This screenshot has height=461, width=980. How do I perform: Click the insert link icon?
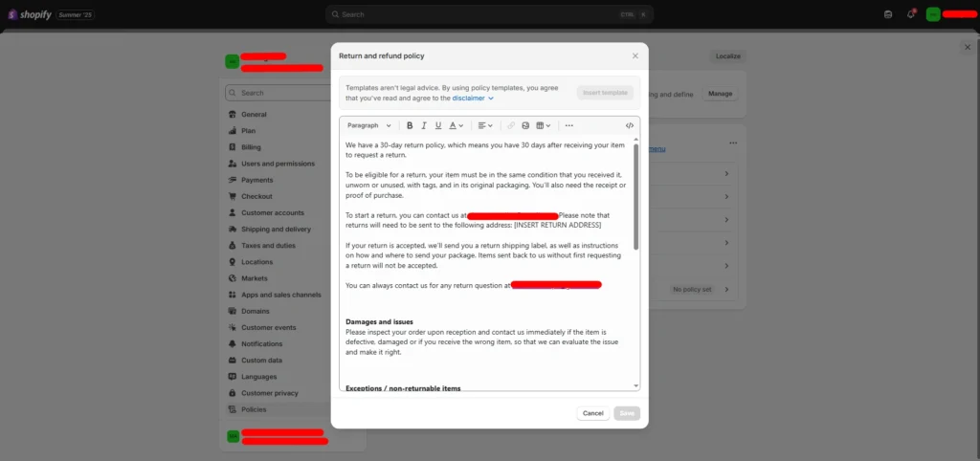click(x=511, y=125)
